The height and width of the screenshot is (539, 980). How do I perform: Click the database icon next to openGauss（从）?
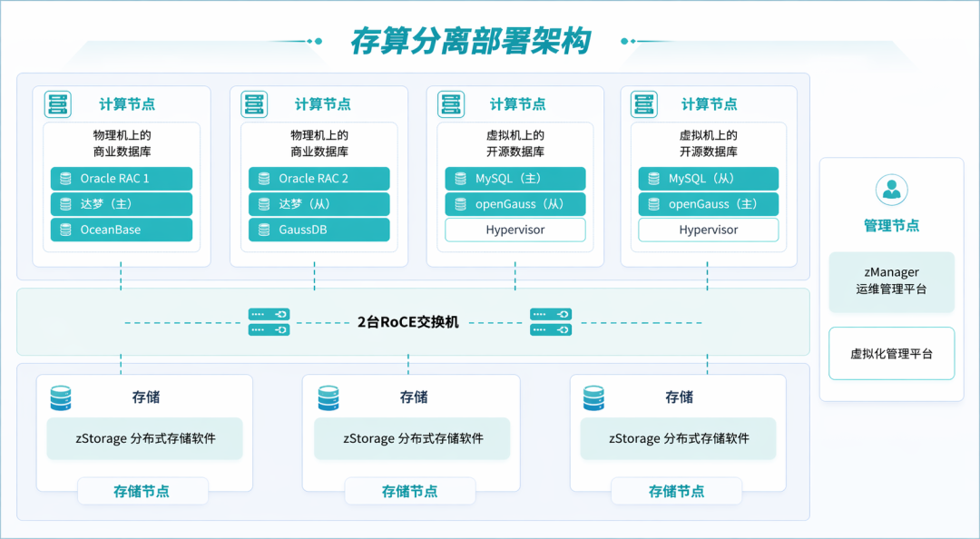coord(461,204)
